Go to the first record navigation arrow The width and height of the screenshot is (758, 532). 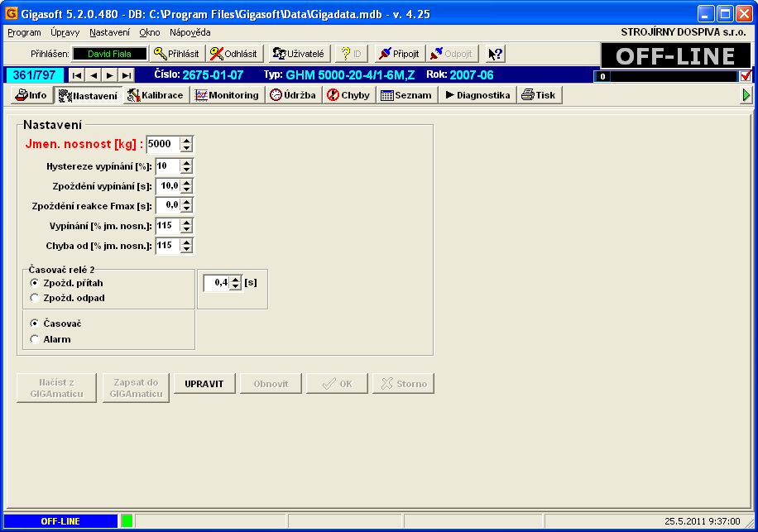(x=76, y=75)
